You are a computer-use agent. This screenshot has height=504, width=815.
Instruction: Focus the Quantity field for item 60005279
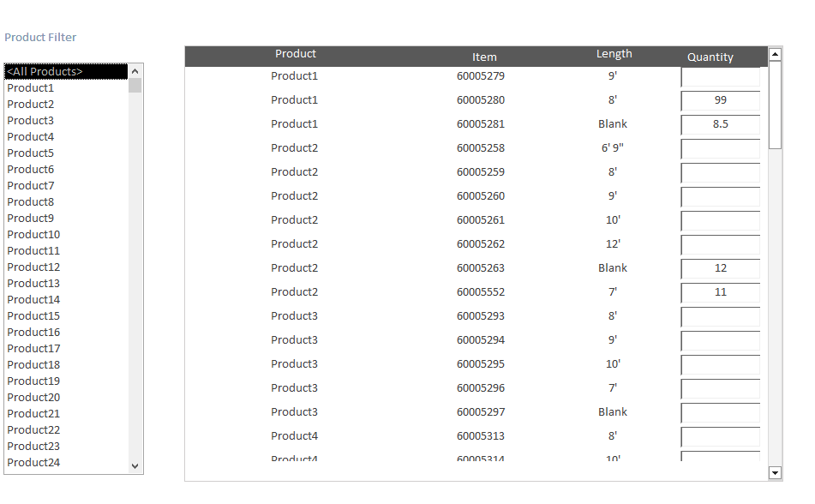click(720, 77)
